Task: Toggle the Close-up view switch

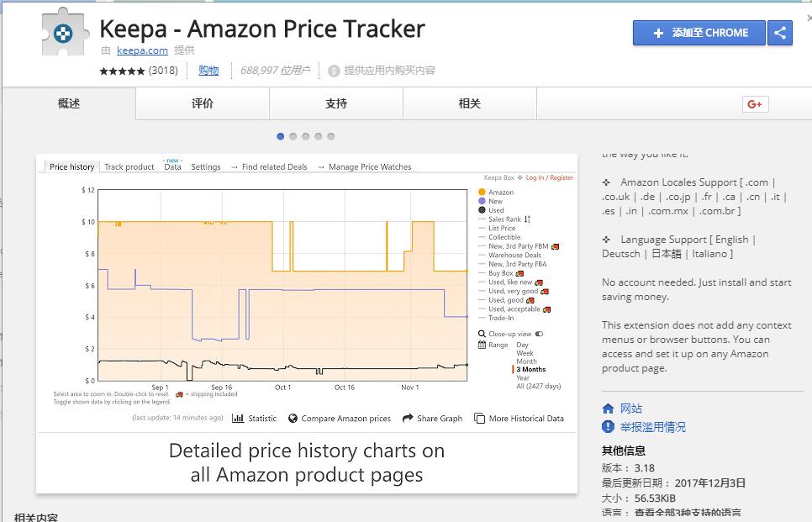Action: pyautogui.click(x=539, y=334)
